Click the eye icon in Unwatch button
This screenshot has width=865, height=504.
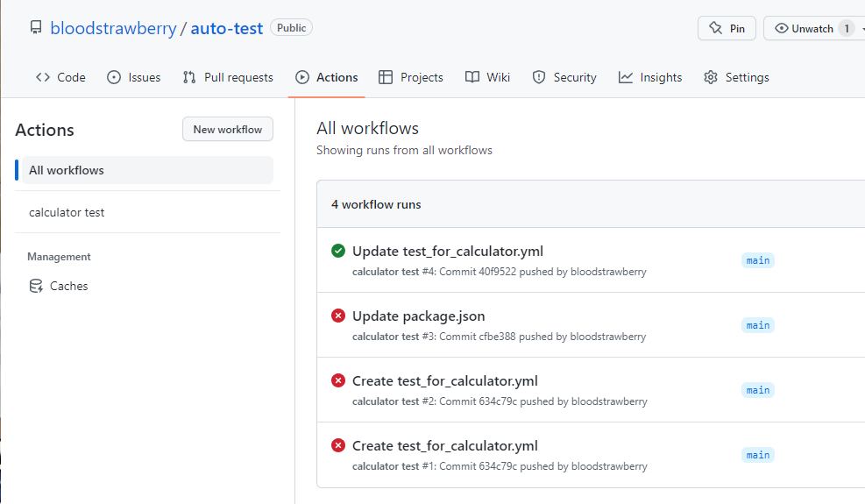coord(781,28)
